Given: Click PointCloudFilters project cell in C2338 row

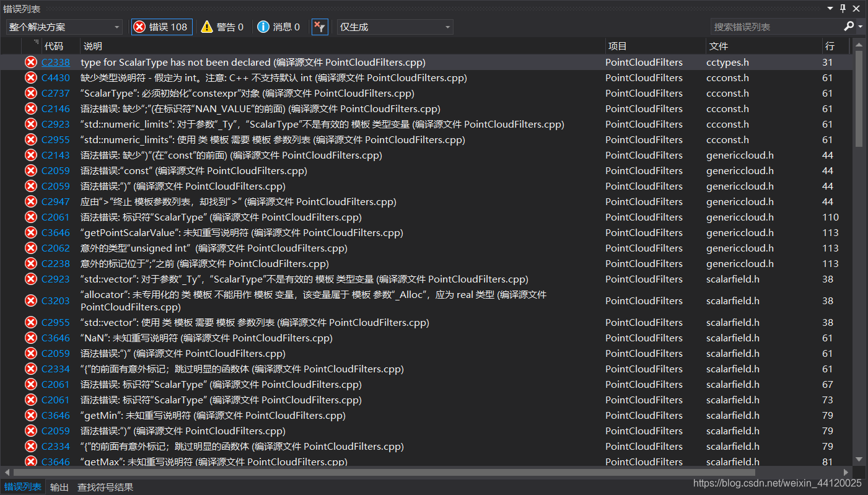Looking at the screenshot, I should click(x=644, y=62).
